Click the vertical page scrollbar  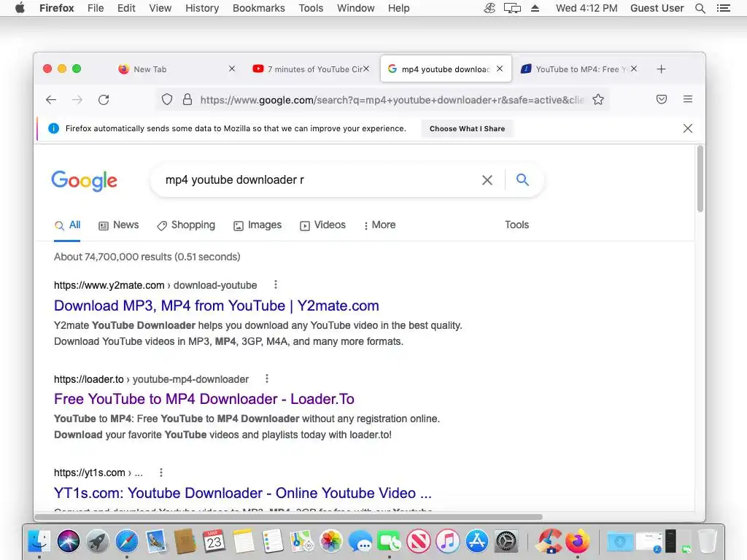pos(700,179)
